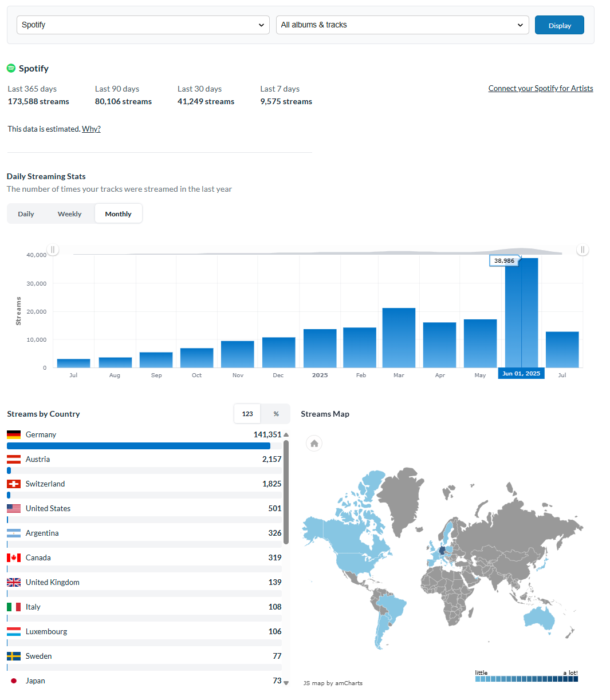Click the Germany flag icon

pyautogui.click(x=14, y=435)
